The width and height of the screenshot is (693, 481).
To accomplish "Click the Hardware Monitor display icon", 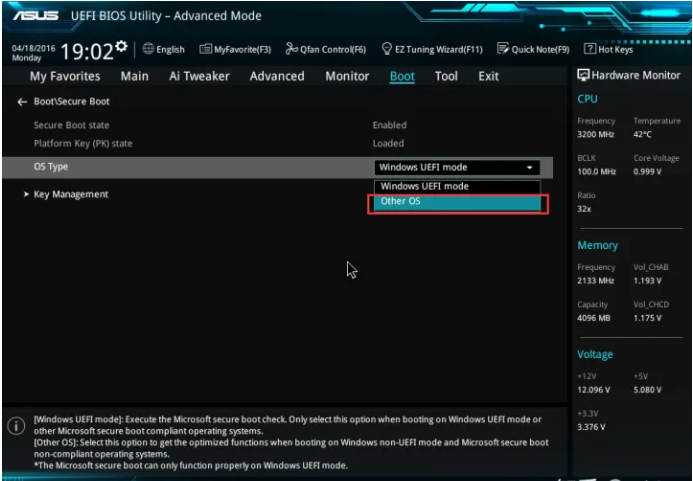I will [x=583, y=75].
